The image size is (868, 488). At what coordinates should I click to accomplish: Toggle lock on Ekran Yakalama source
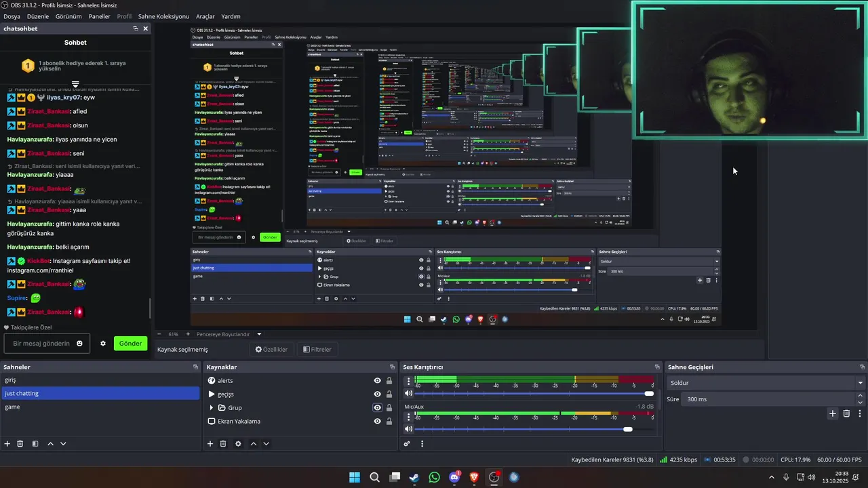(x=389, y=422)
